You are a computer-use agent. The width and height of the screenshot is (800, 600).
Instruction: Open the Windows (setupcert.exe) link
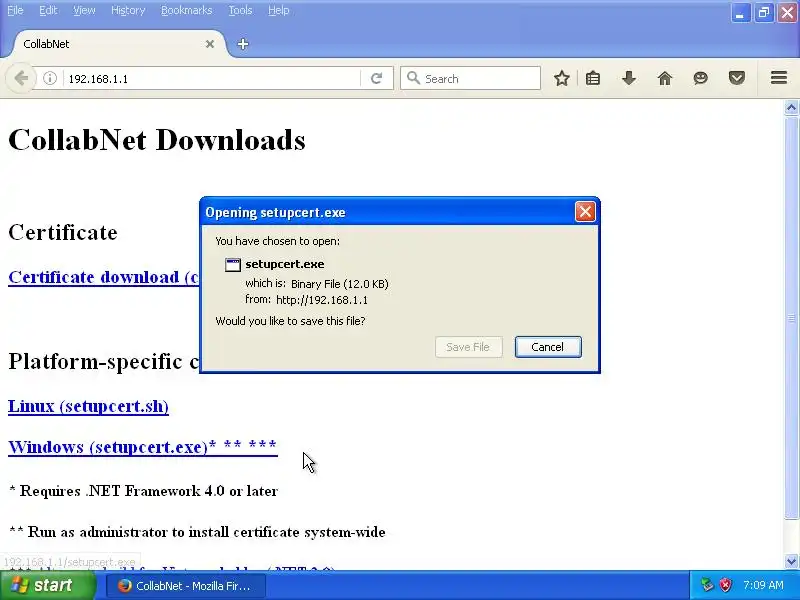coord(143,447)
